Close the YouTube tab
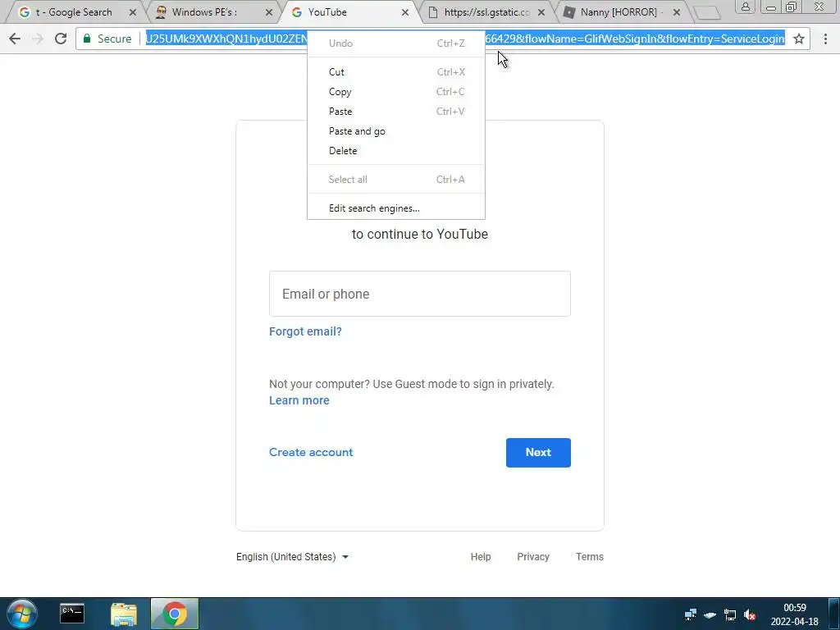The height and width of the screenshot is (630, 840). [405, 12]
